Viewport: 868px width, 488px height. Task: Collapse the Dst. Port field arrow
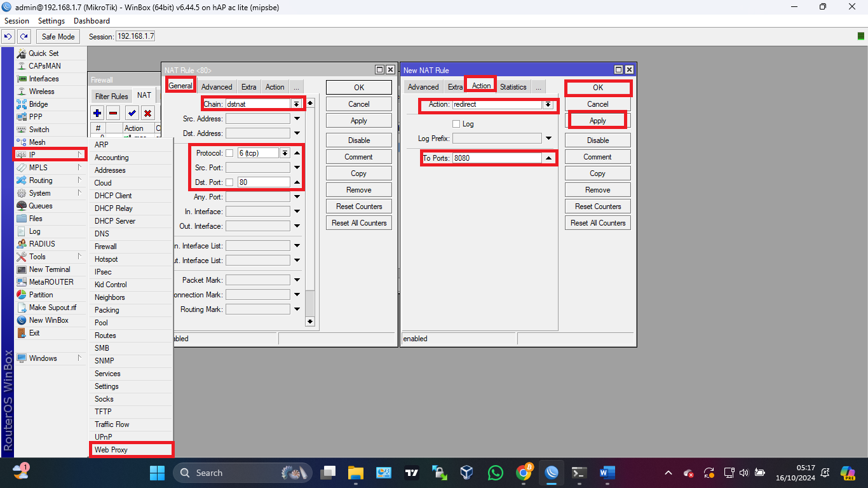point(297,182)
